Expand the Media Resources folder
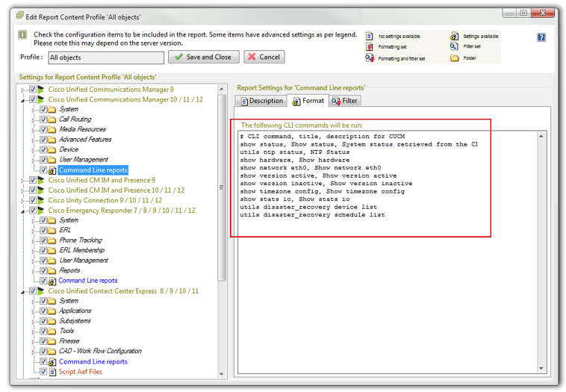Viewport: 566px width, 392px height. 33,130
